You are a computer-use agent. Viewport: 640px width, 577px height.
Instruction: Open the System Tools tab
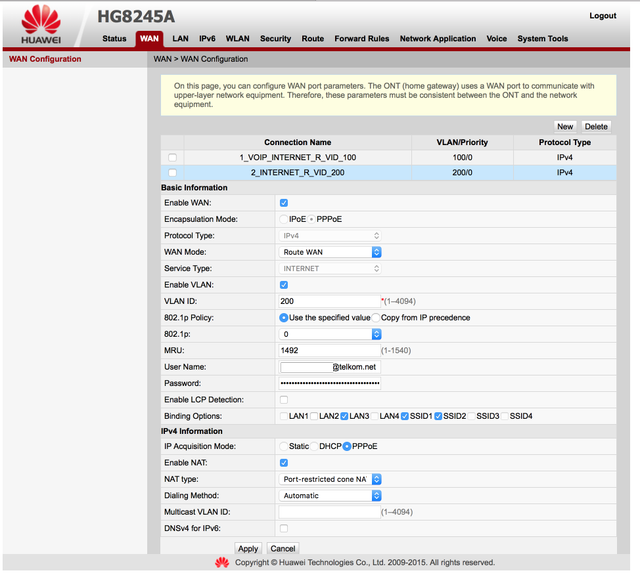(542, 38)
